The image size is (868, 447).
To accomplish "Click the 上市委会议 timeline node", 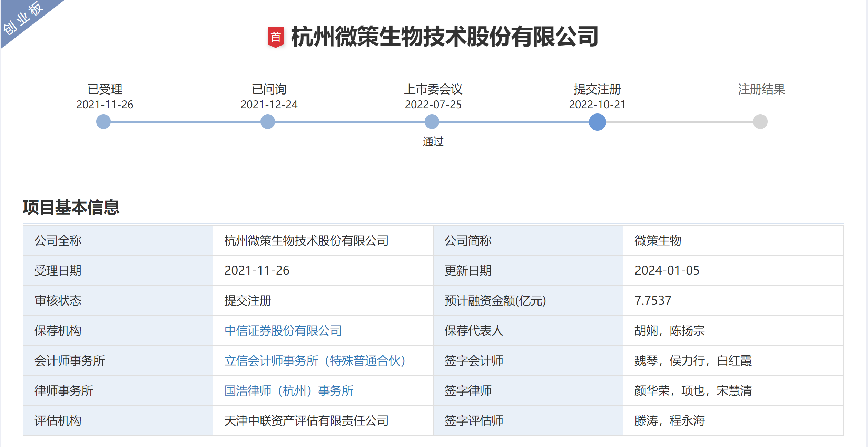I will (x=432, y=122).
